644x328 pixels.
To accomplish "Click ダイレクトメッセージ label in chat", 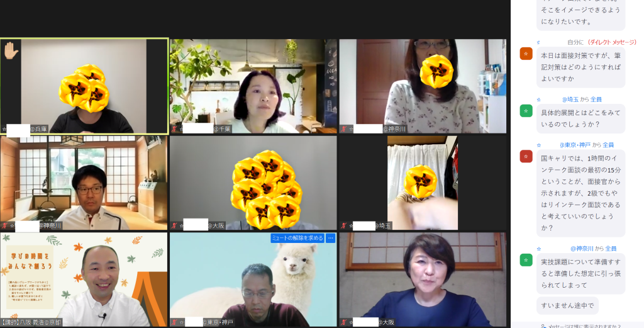I will (x=612, y=42).
